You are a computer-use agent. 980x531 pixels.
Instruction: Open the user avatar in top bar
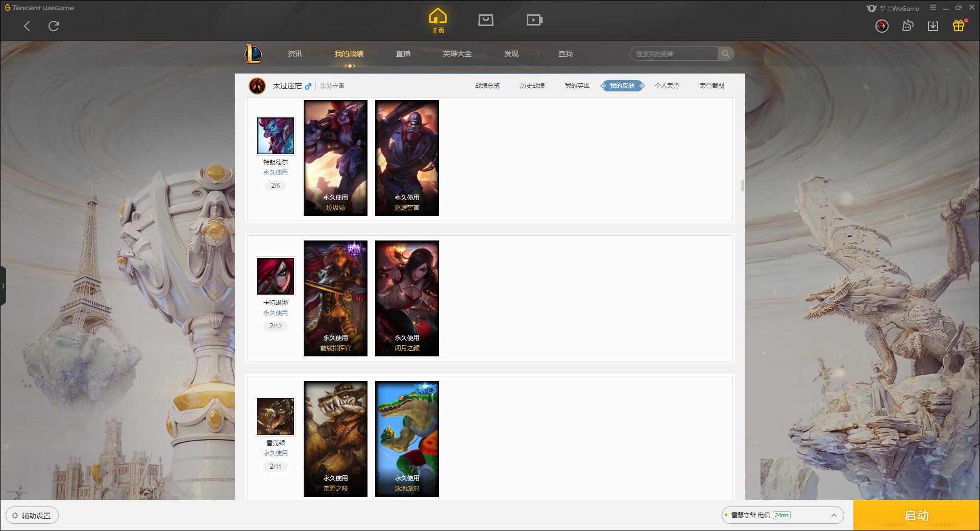(882, 26)
